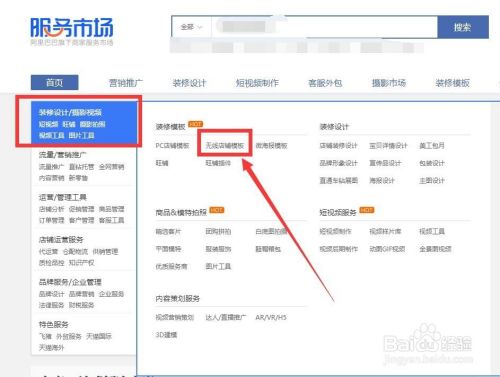
Task: Click 客服工具 link in sidebar
Action: click(x=111, y=220)
